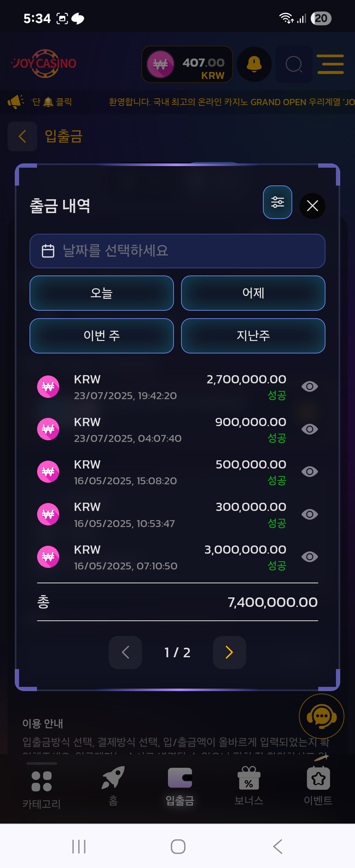This screenshot has height=868, width=355.
Task: Filter withdrawals by 지난주
Action: (253, 336)
